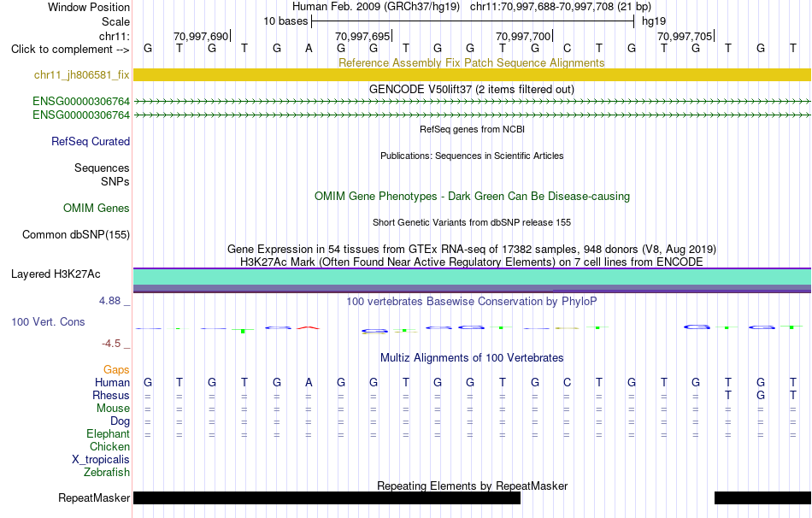
Task: Click the second ENSG00000306764 gene label
Action: coord(81,115)
